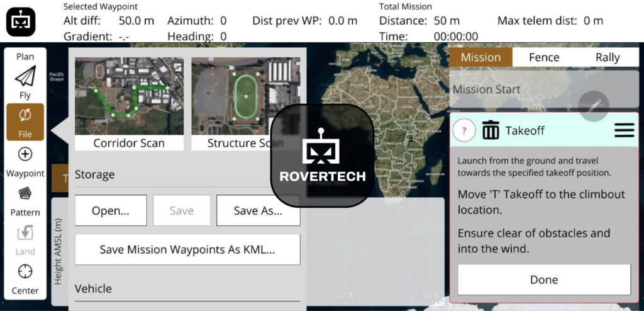Click the Center map crosshair icon

click(x=25, y=271)
